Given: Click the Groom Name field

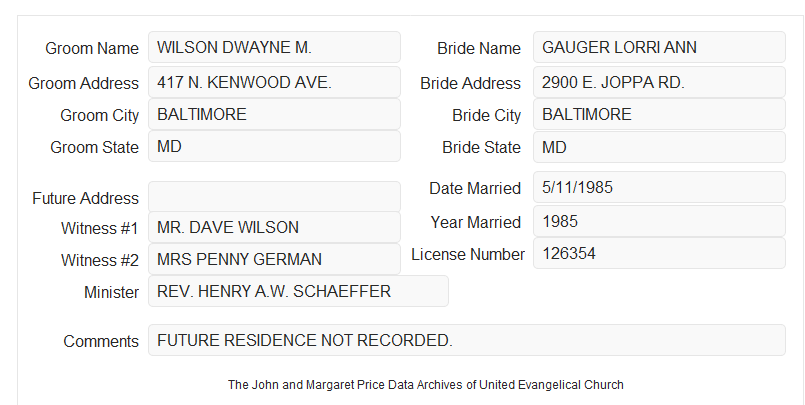Looking at the screenshot, I should [x=274, y=47].
